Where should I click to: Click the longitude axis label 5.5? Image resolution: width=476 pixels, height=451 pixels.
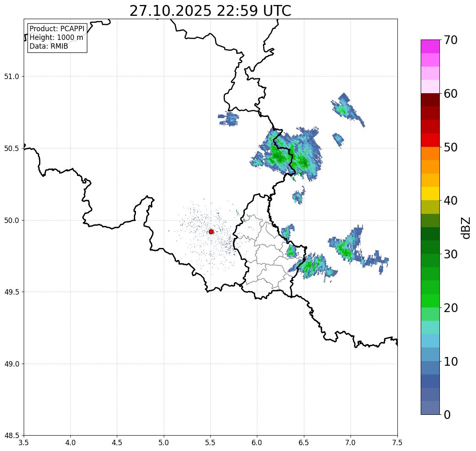click(x=210, y=443)
